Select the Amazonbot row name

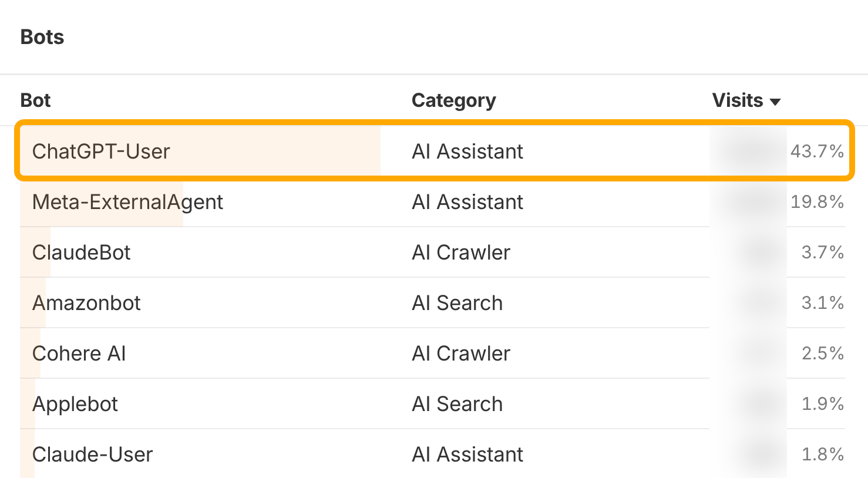point(86,303)
